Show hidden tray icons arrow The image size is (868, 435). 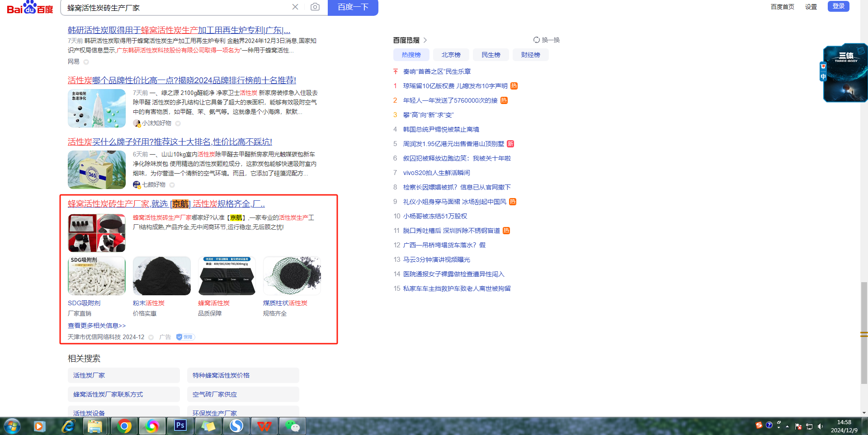click(787, 426)
